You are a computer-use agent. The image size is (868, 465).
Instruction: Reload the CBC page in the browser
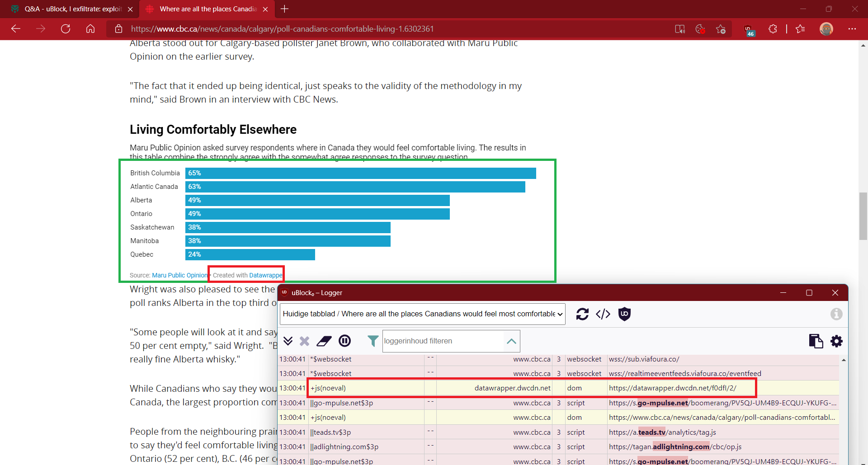click(66, 29)
